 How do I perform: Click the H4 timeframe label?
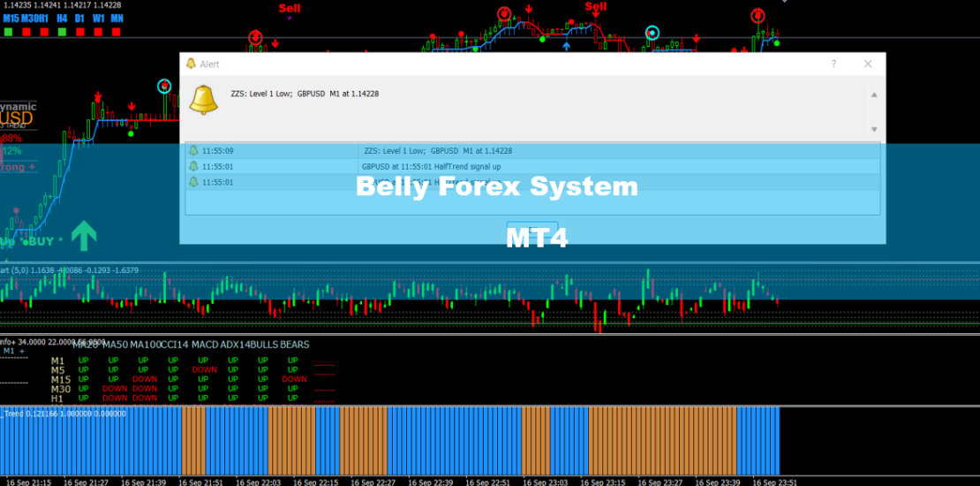click(x=62, y=19)
